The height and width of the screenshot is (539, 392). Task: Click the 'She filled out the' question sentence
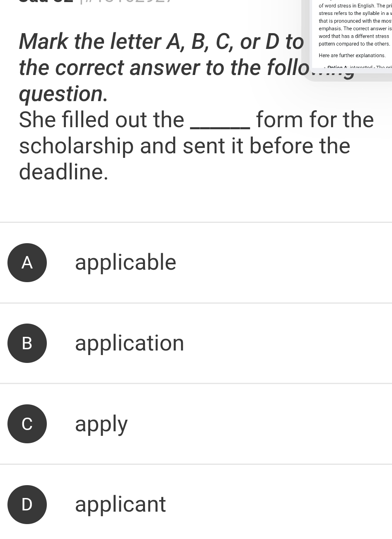pyautogui.click(x=196, y=145)
